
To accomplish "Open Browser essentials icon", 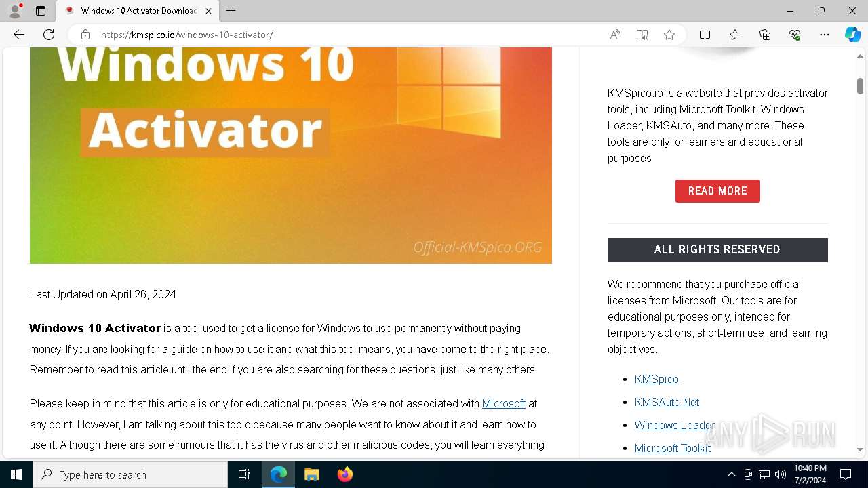I will (795, 35).
